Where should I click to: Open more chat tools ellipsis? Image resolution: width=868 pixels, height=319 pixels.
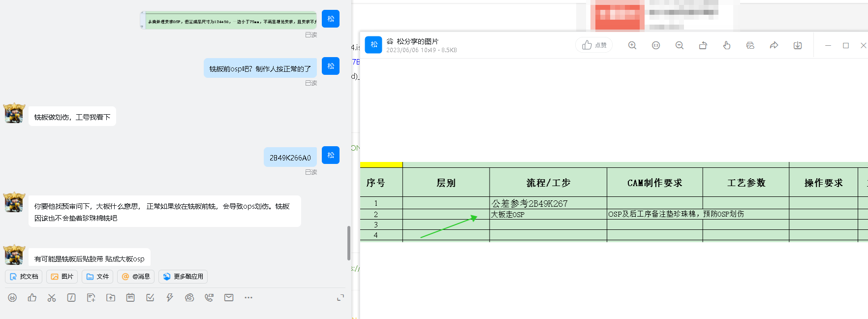coord(248,297)
